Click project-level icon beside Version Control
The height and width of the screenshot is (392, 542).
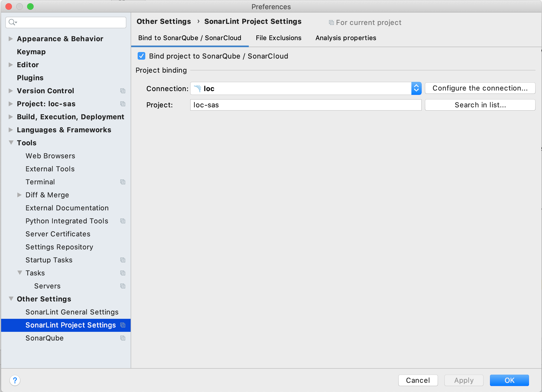tap(123, 91)
